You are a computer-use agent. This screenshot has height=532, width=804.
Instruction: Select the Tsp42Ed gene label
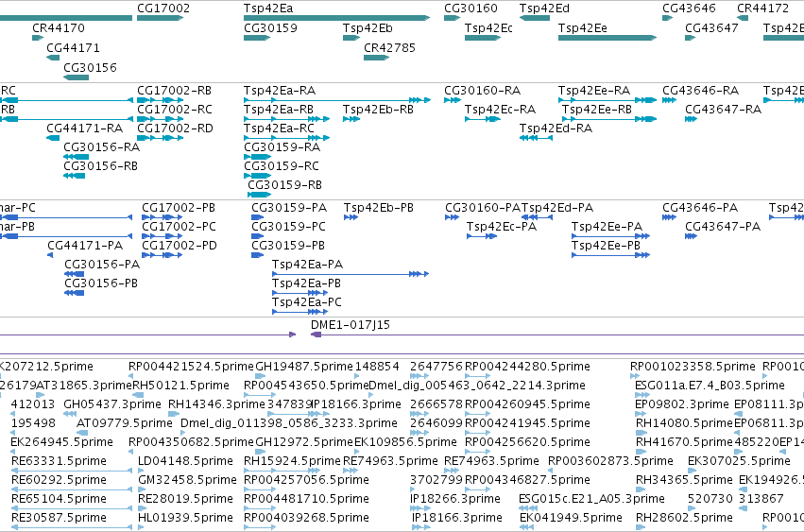pos(544,9)
